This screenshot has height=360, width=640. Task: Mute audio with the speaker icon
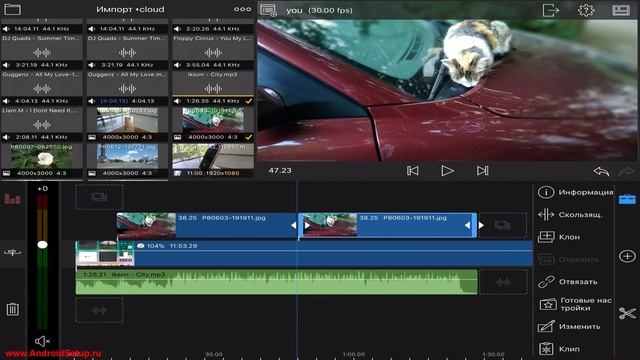(x=42, y=341)
